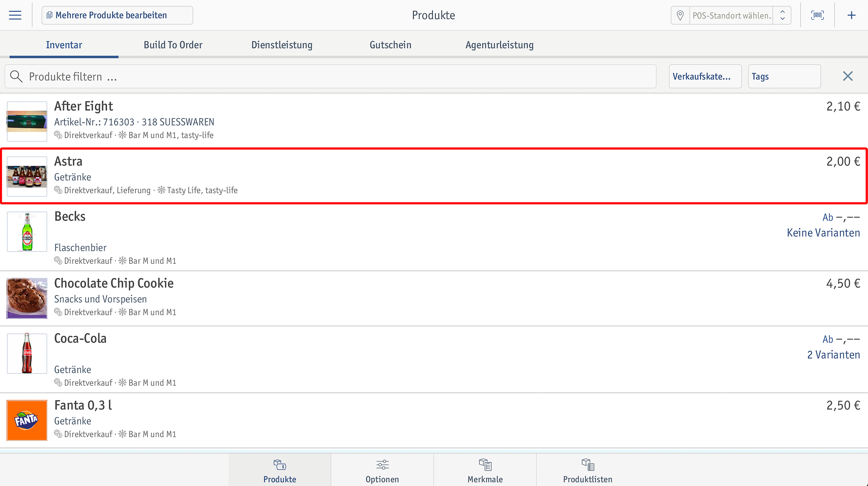Screen dimensions: 868x486
Task: Open the hamburger menu
Action: tap(15, 15)
